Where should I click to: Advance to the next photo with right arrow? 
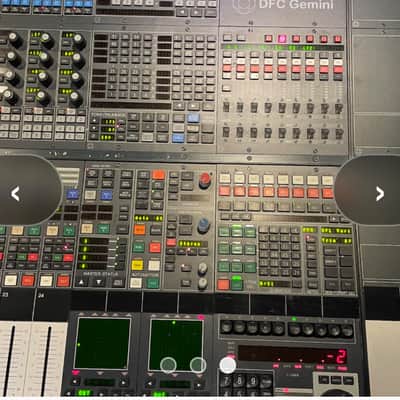tap(380, 194)
